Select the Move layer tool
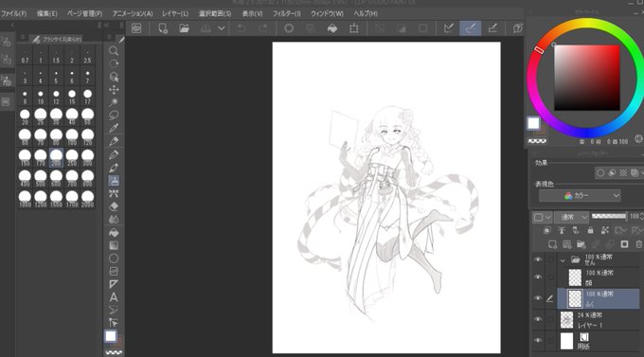Image resolution: width=644 pixels, height=357 pixels. click(x=114, y=90)
